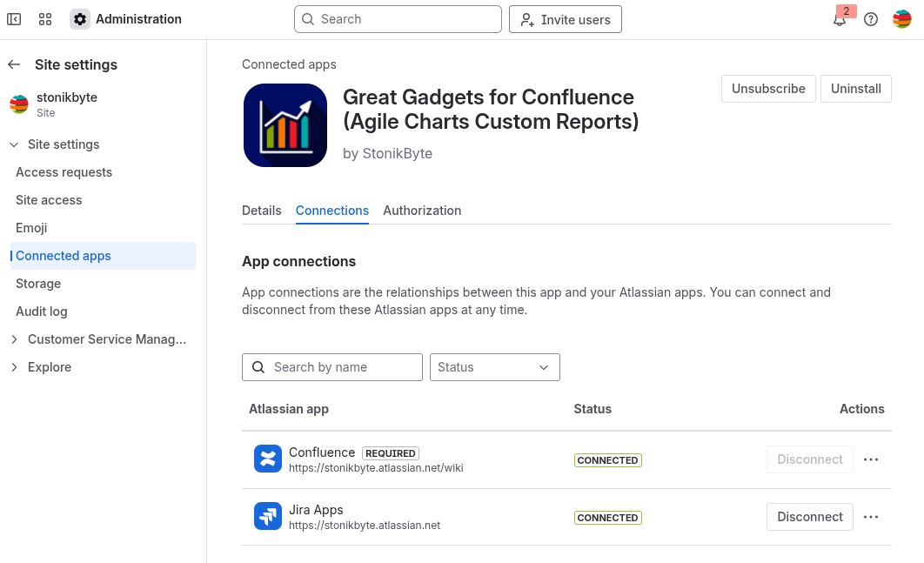924x563 pixels.
Task: Open Audit log in the sidebar
Action: point(41,312)
